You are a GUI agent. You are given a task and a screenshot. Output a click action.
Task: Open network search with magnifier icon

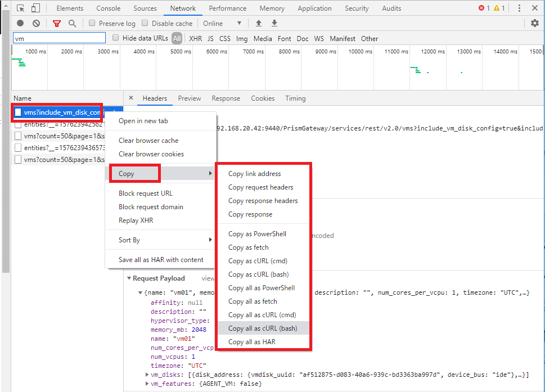click(x=73, y=23)
